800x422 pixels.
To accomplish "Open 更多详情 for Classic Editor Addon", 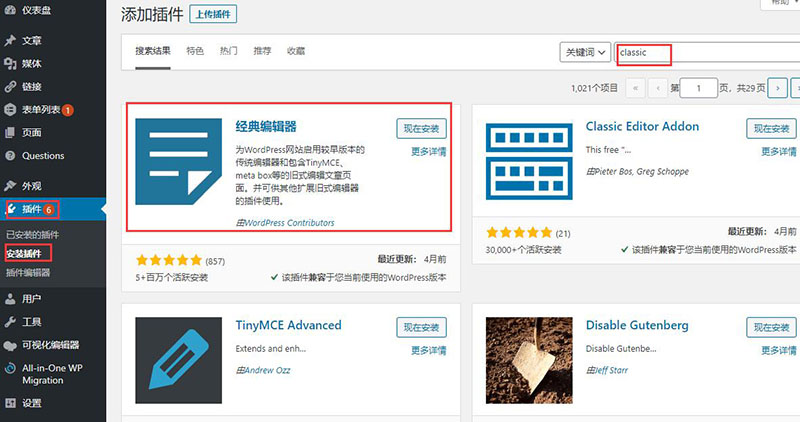I will coord(779,152).
